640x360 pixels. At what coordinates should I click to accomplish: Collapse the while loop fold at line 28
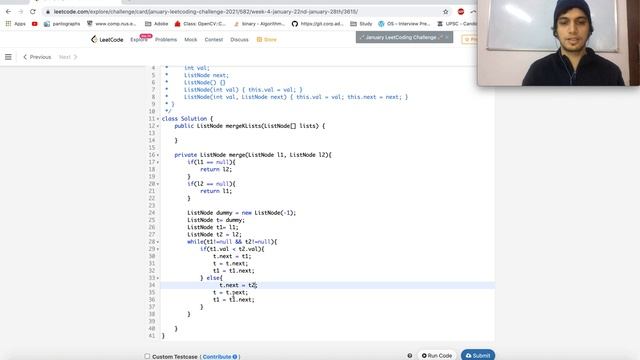(x=158, y=242)
